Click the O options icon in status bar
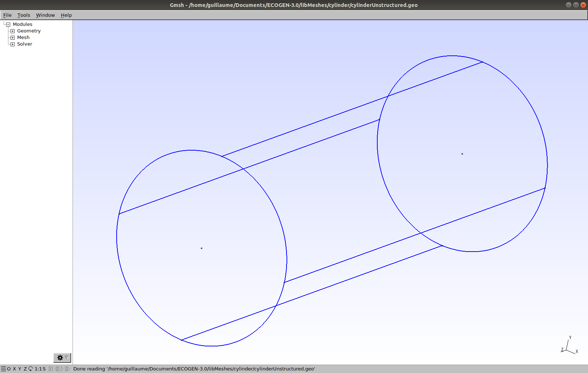The image size is (588, 373). (x=9, y=369)
